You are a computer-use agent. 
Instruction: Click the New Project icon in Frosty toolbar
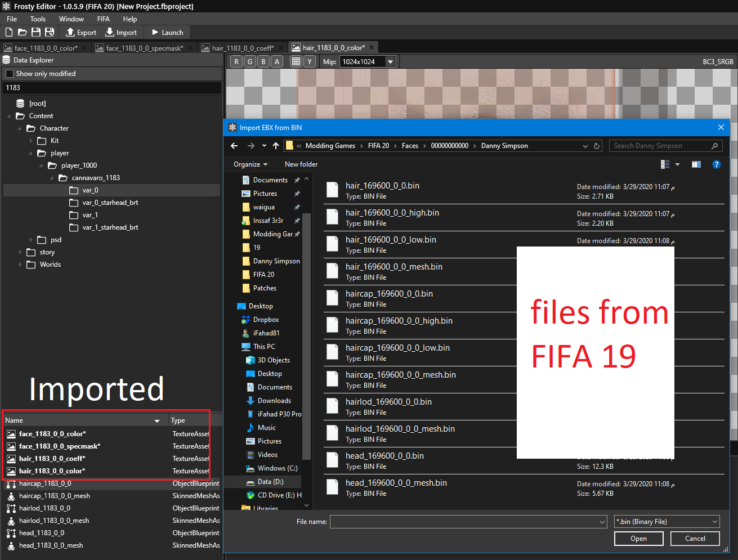tap(9, 32)
